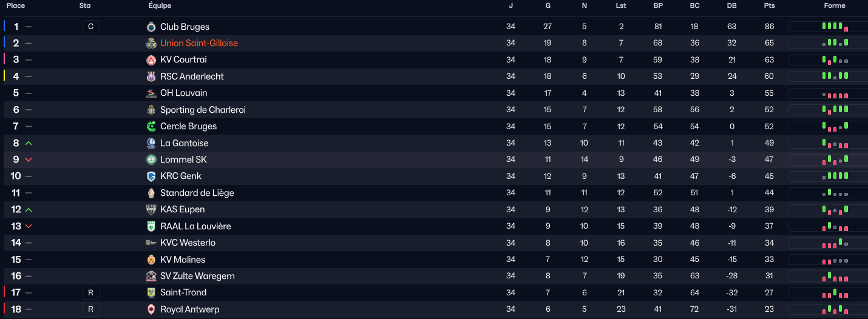This screenshot has height=319, width=868.
Task: Click the KAS Eupen crest icon
Action: (x=151, y=209)
